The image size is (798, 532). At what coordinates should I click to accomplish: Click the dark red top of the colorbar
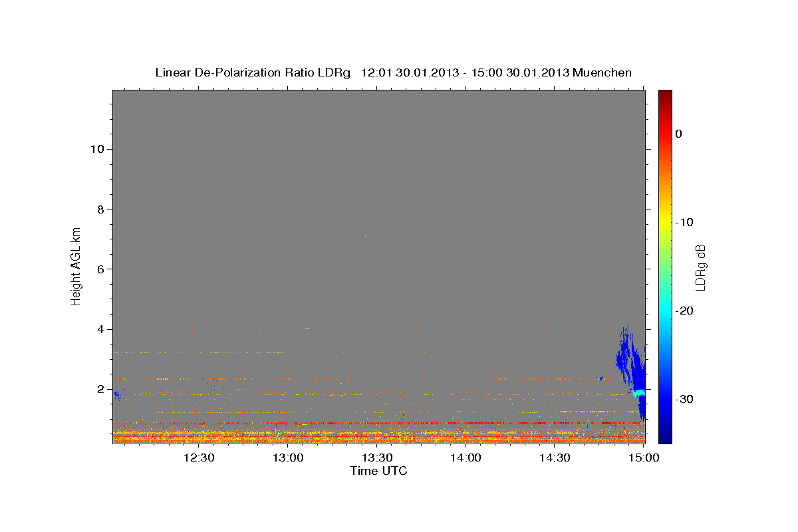click(665, 96)
